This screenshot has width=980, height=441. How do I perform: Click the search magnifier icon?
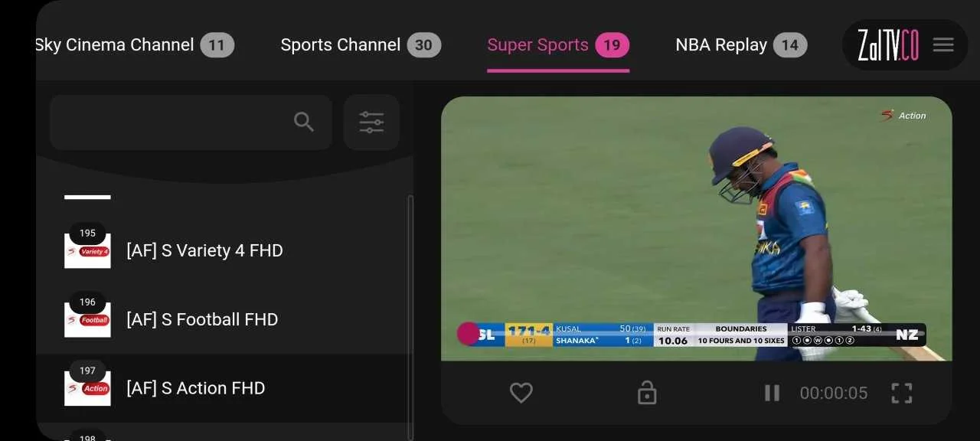tap(304, 122)
